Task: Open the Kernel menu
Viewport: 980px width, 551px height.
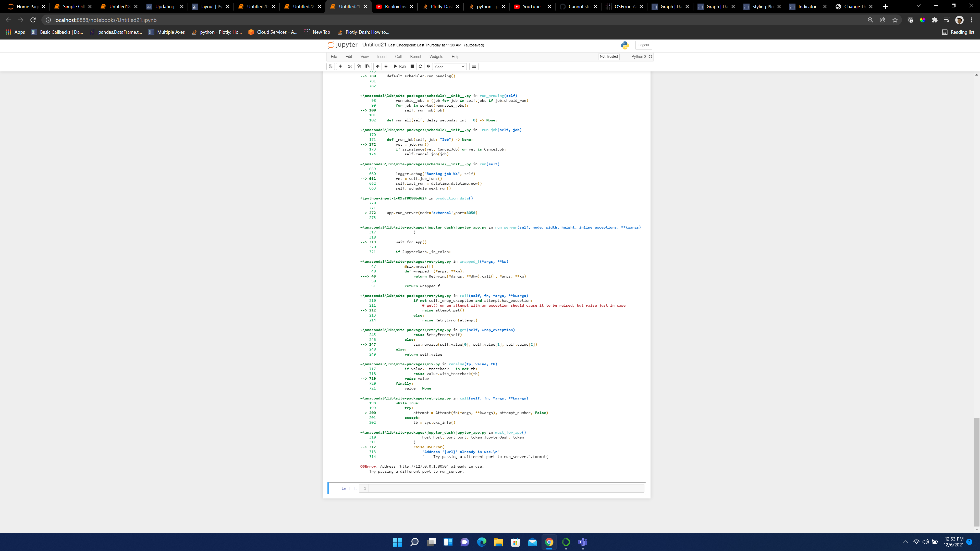Action: point(415,57)
